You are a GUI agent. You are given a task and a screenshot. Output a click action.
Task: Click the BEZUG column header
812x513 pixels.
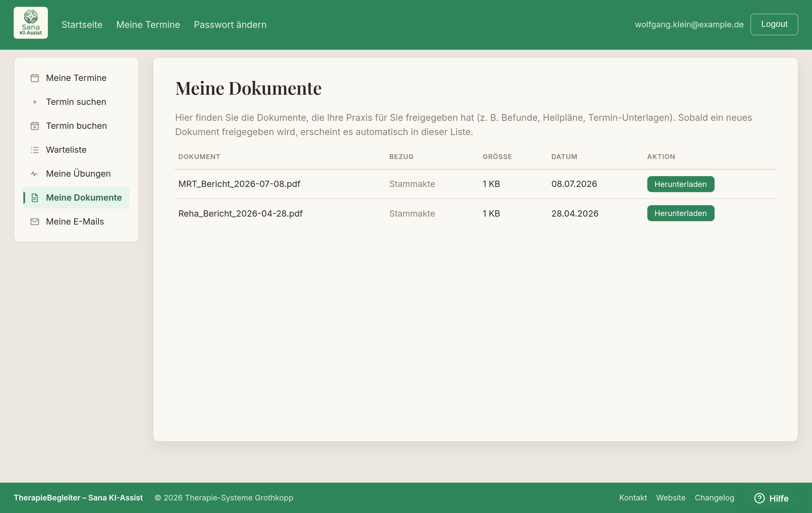point(401,156)
